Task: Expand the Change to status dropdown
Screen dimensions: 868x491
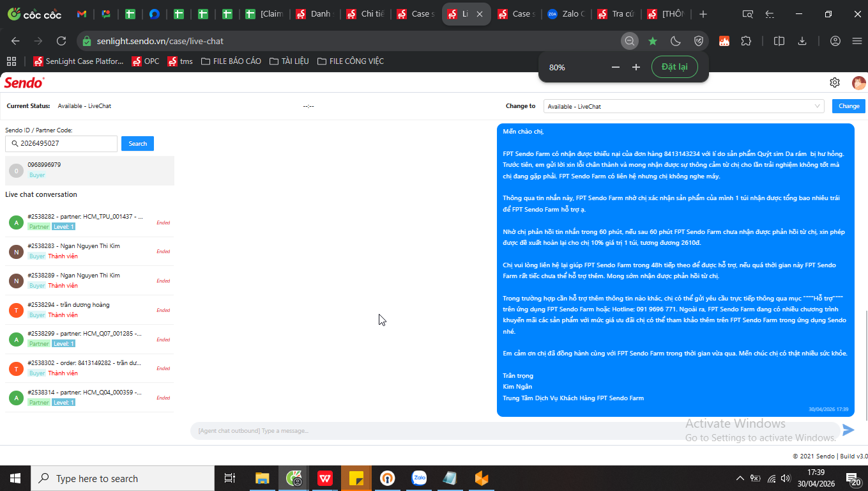Action: (x=684, y=106)
